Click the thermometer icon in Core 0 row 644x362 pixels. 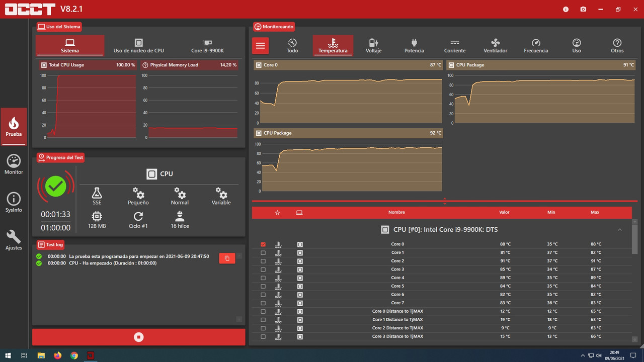[x=278, y=244]
